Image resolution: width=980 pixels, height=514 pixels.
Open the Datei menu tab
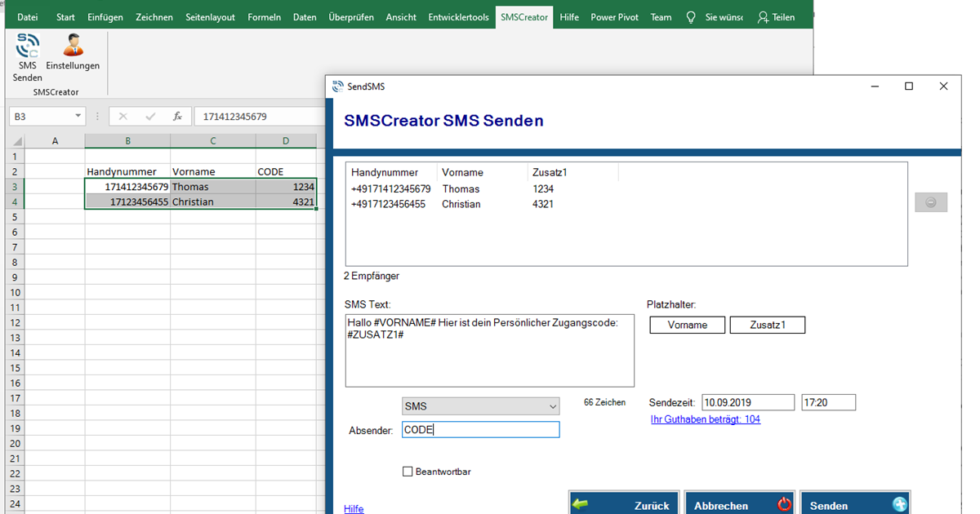[28, 17]
